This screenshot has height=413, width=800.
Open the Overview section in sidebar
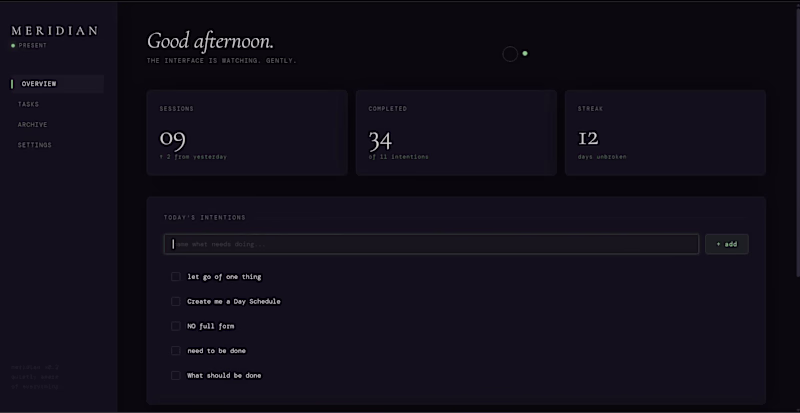coord(57,84)
